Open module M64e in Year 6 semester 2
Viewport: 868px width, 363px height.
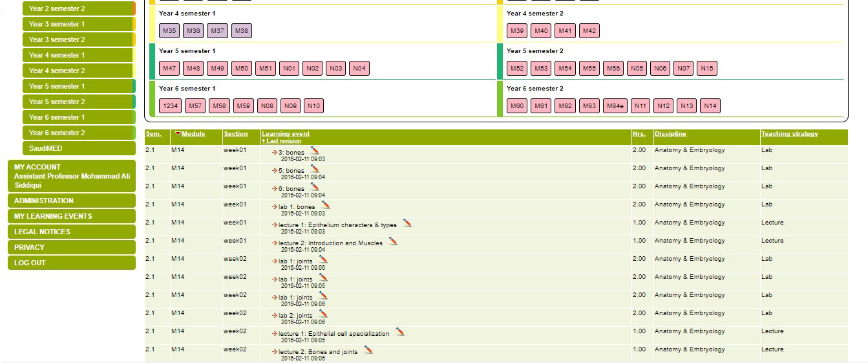615,105
